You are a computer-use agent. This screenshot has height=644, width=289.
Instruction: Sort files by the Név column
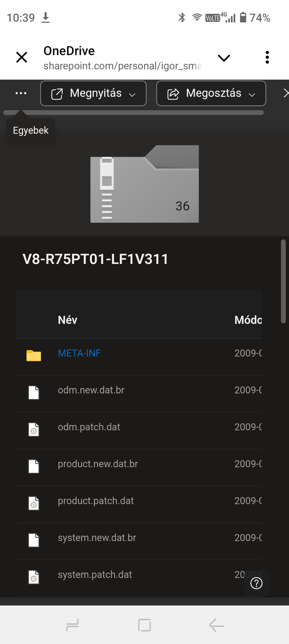pos(68,320)
